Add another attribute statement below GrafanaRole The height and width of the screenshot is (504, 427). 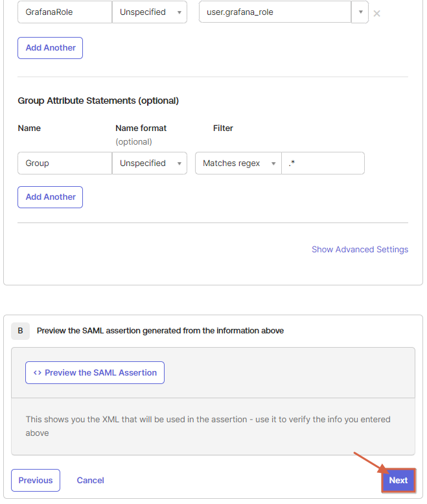51,48
